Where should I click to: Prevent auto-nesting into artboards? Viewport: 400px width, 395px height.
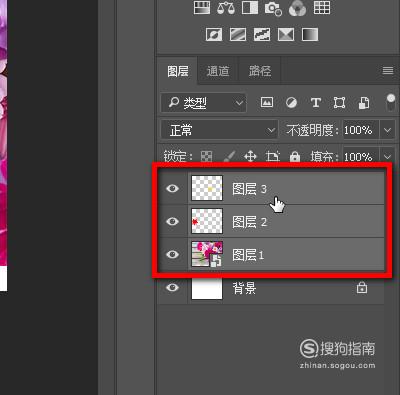tap(273, 156)
